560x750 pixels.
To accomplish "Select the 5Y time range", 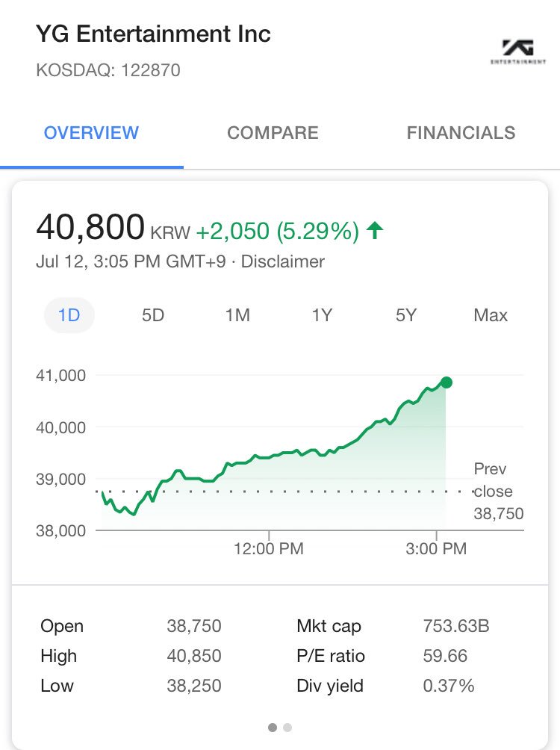I will point(406,315).
